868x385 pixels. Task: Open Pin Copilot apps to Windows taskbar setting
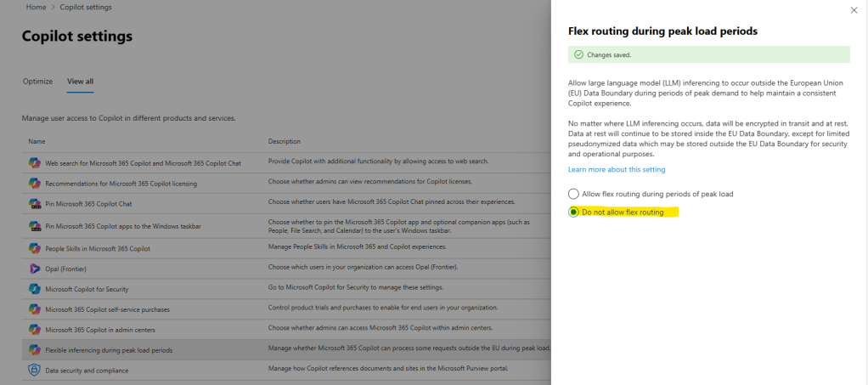click(x=124, y=226)
